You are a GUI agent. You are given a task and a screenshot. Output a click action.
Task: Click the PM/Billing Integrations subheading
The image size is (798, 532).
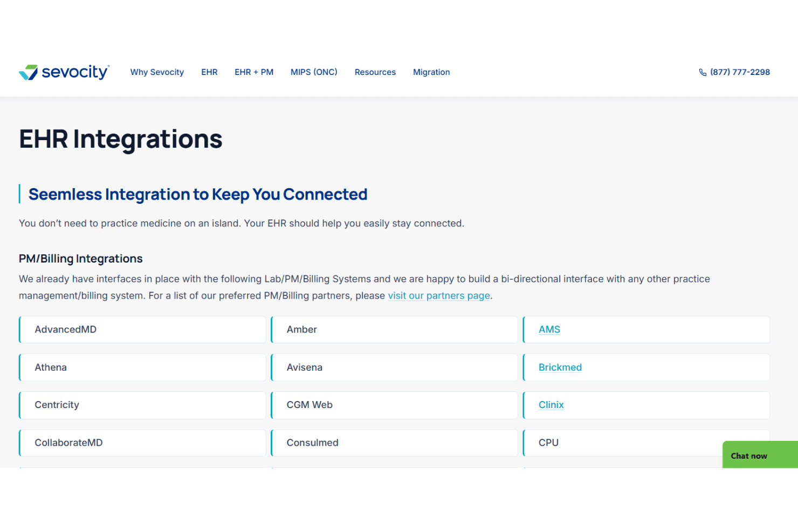tap(81, 259)
